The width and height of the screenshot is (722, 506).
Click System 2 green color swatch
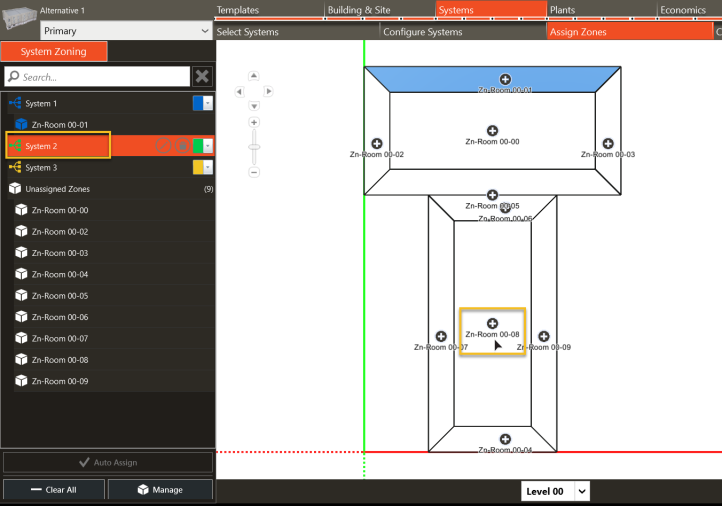tap(198, 146)
